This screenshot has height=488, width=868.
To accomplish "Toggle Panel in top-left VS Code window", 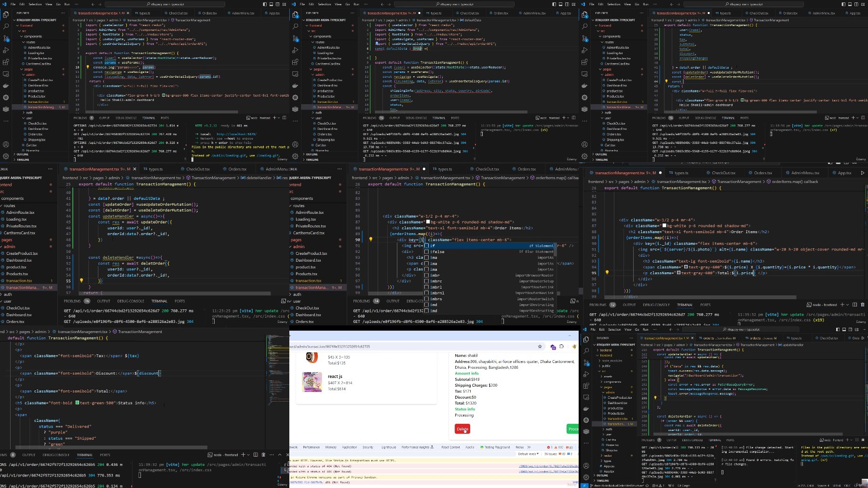I will click(271, 4).
